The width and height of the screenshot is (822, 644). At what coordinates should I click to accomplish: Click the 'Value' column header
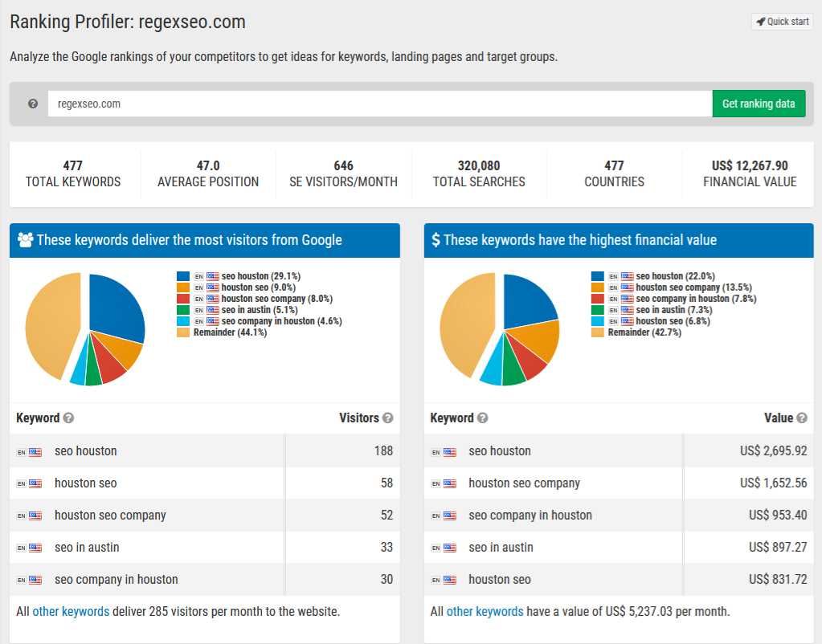pyautogui.click(x=779, y=418)
